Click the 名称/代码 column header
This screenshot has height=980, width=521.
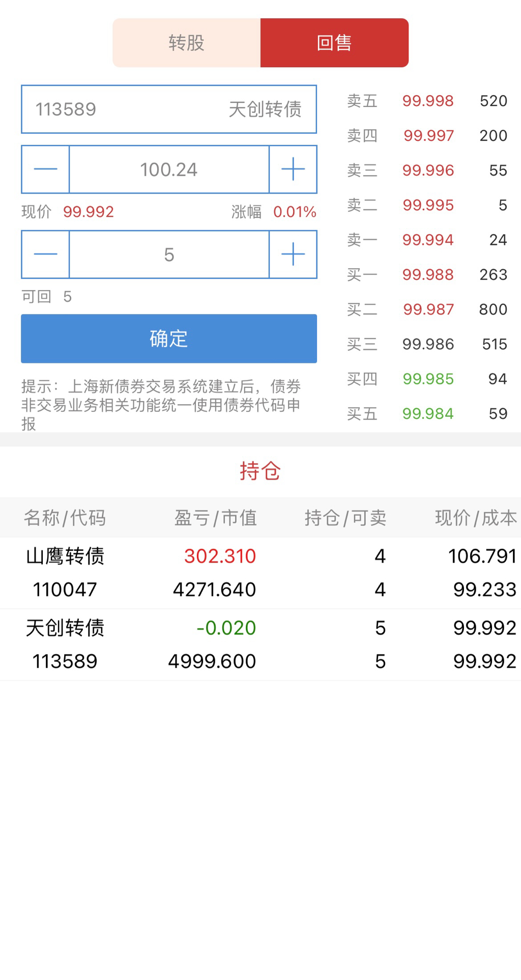[x=65, y=518]
